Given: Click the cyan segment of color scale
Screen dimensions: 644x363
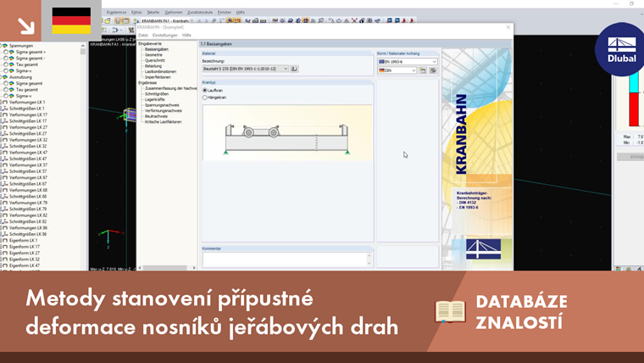Looking at the screenshot, I should click(x=634, y=82).
